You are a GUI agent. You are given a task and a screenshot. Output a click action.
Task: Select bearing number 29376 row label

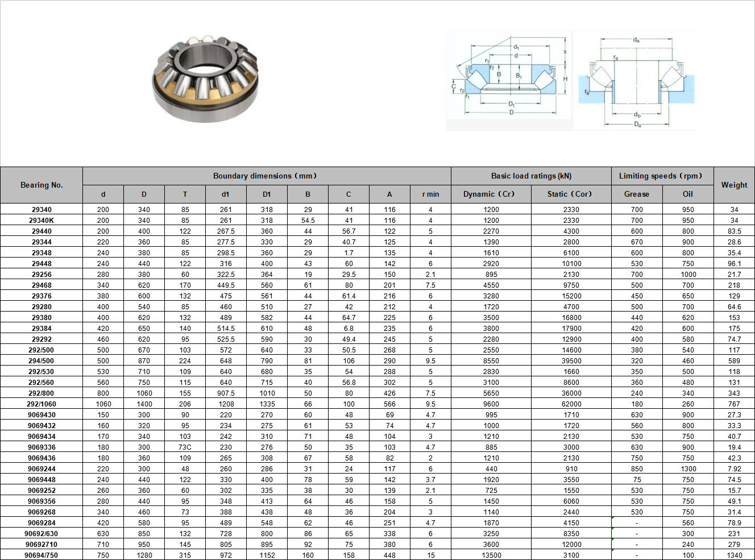click(x=42, y=296)
